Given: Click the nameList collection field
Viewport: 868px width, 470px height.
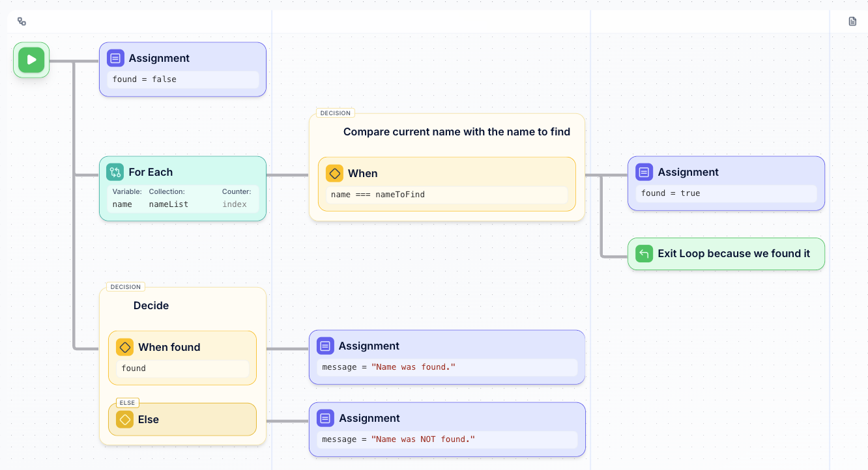Looking at the screenshot, I should point(168,204).
